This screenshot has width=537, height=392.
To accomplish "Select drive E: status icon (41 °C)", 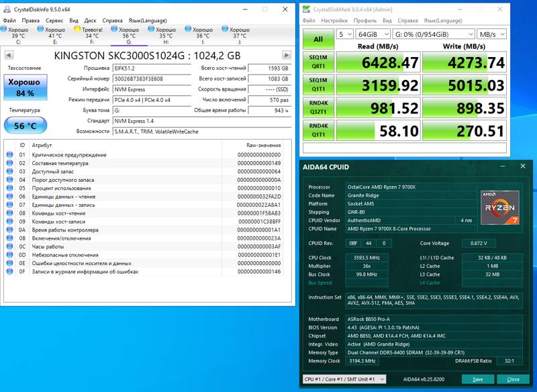I will pos(40,29).
